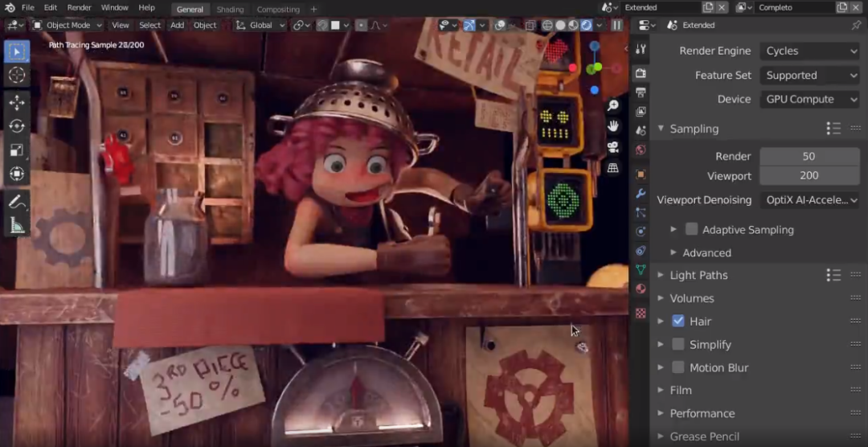The height and width of the screenshot is (447, 868).
Task: Open the File menu
Action: click(x=27, y=8)
